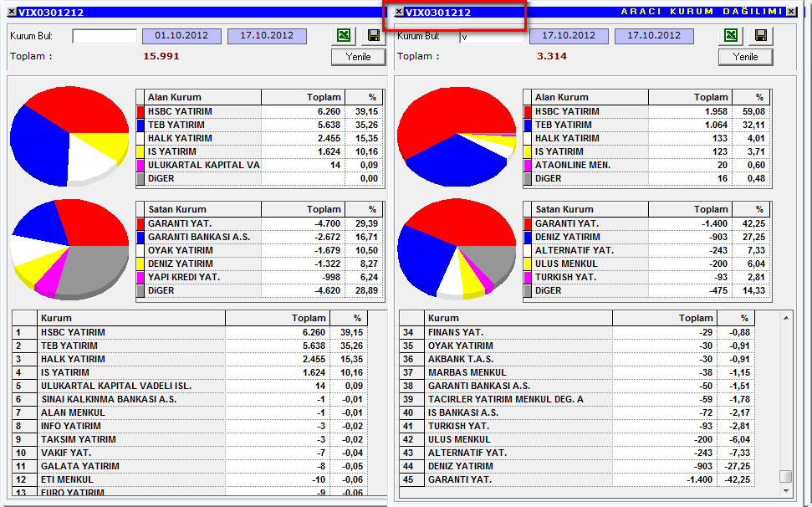Screen dimensions: 812x507
Task: Click TURKISH YAT. in right Satan Kurum table
Action: [x=565, y=277]
